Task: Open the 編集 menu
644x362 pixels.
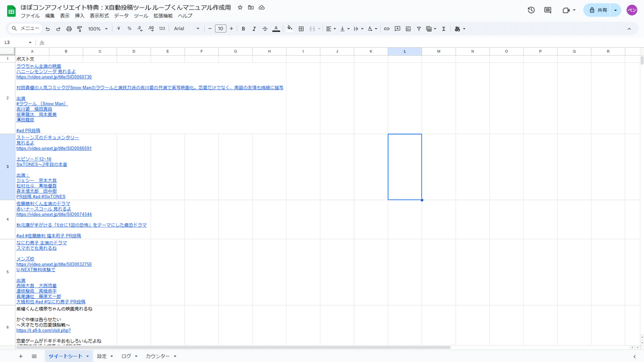Action: 50,16
